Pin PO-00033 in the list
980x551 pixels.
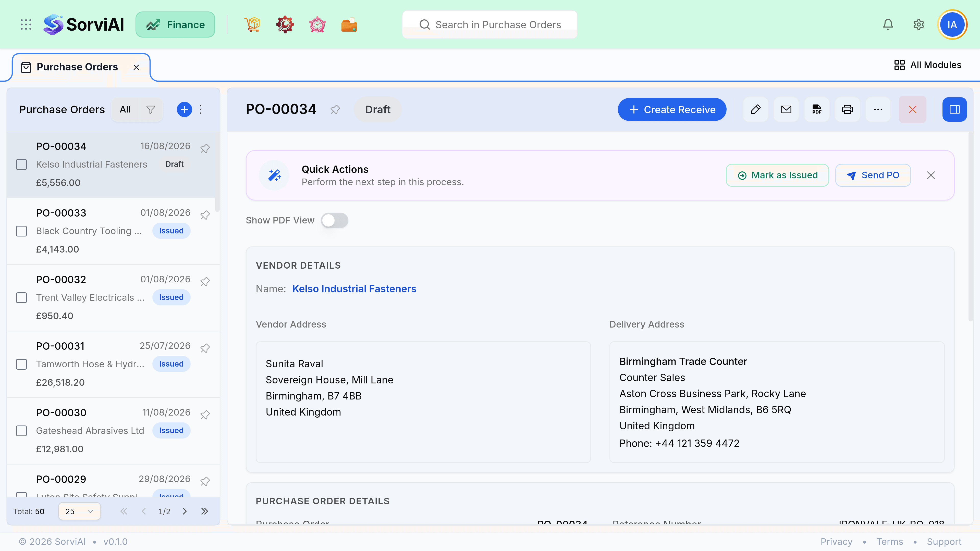[x=205, y=215]
